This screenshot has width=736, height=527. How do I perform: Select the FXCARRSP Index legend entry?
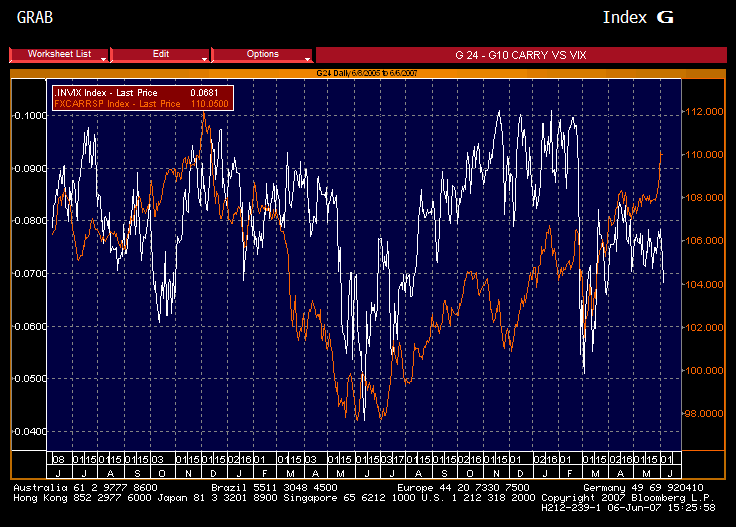103,103
